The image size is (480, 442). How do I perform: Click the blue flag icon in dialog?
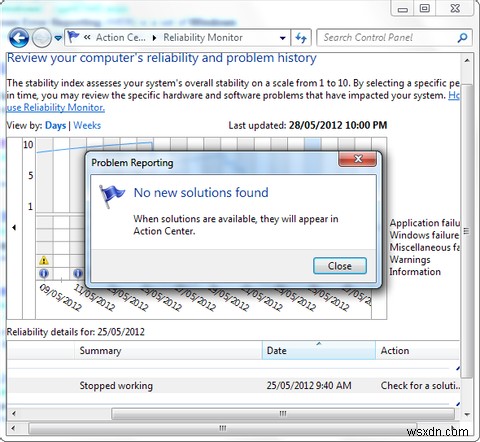click(x=111, y=196)
